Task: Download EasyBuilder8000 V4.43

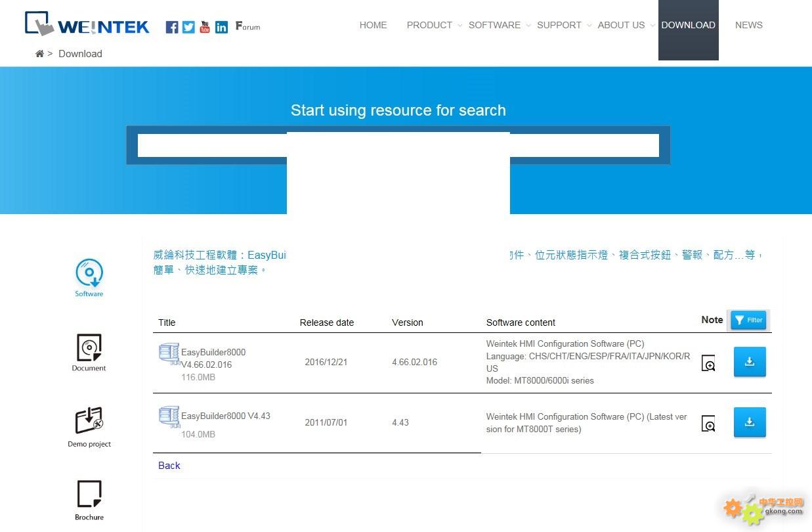Action: tap(750, 422)
